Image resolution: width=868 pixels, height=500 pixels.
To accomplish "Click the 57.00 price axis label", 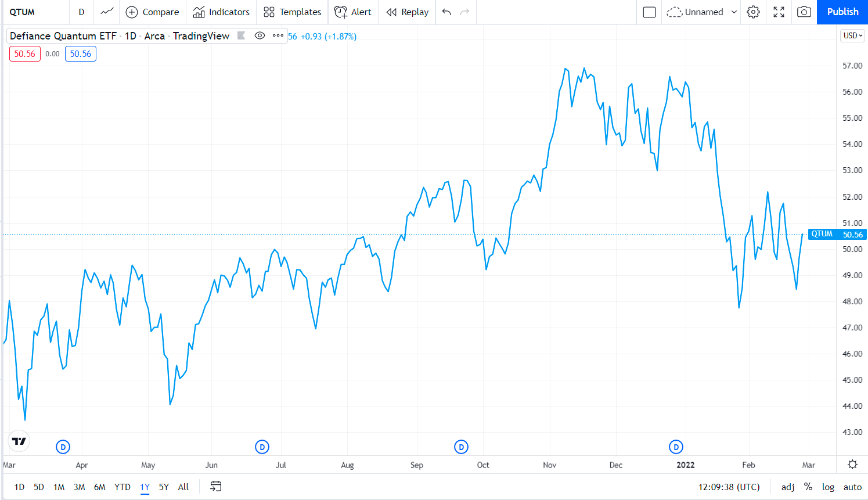I will [x=852, y=66].
